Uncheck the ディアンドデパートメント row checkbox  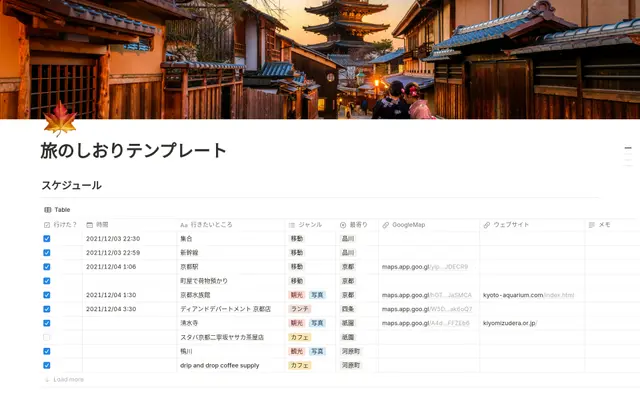point(47,309)
